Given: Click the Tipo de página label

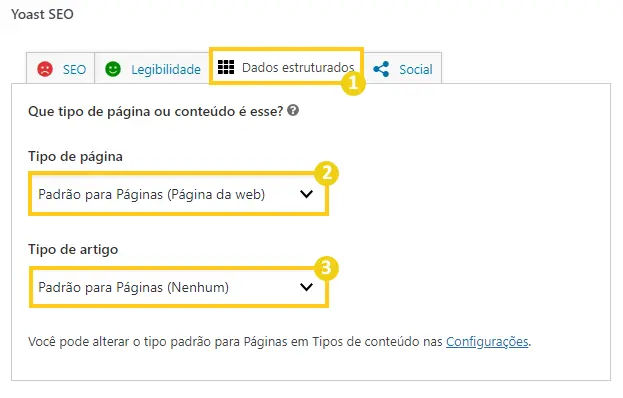Looking at the screenshot, I should (x=75, y=156).
